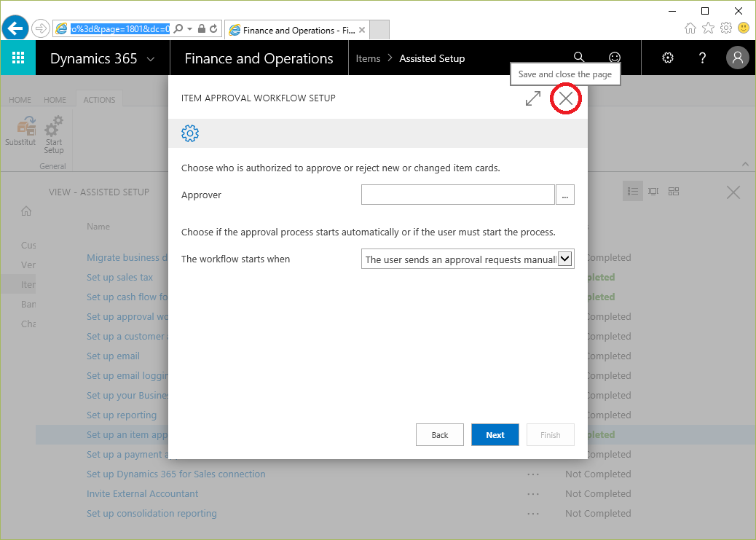Open the user account avatar
This screenshot has height=540, width=756.
tap(737, 58)
